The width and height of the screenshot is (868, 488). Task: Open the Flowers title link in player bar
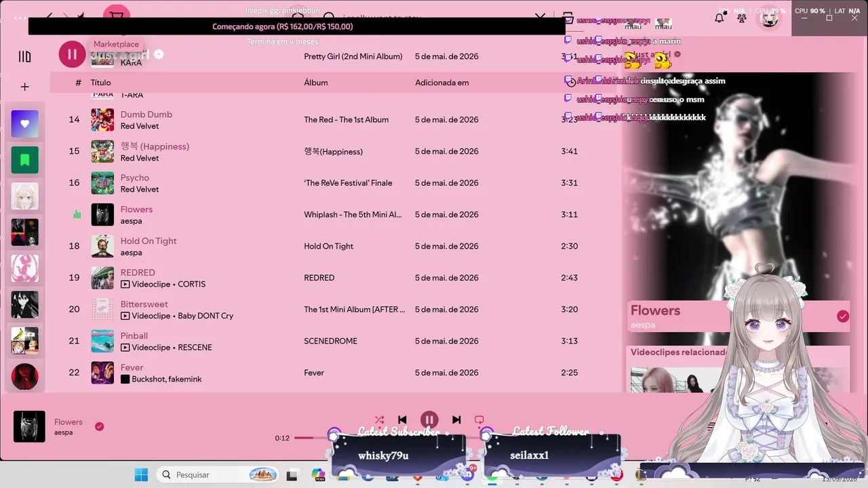pos(68,422)
